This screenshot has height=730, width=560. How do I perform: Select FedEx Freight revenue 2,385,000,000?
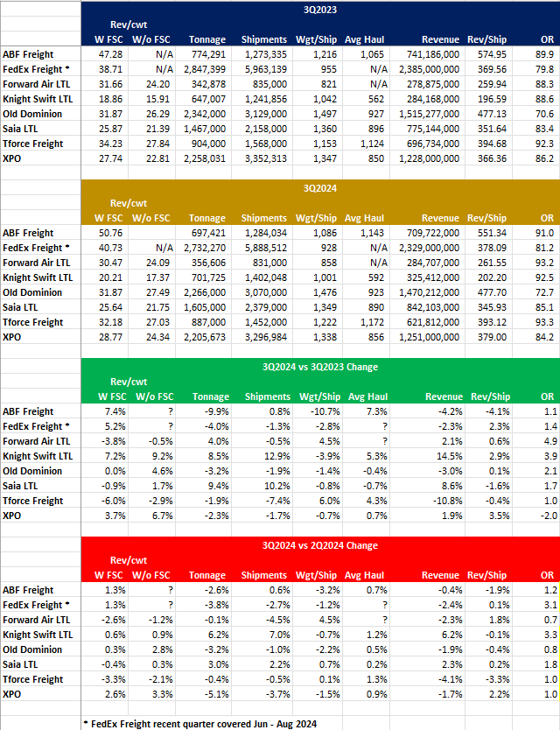[430, 69]
